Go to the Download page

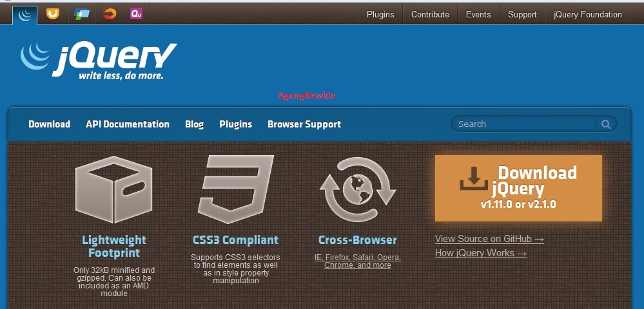pos(49,124)
